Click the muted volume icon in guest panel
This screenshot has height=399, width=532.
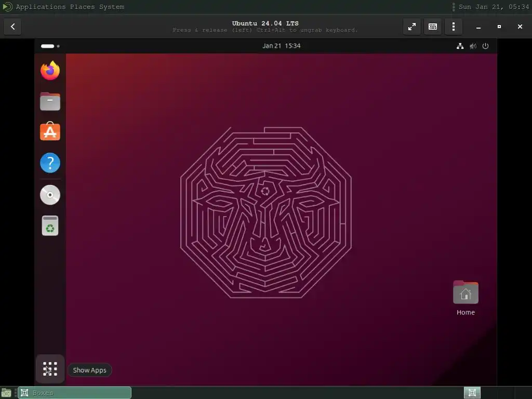point(473,46)
